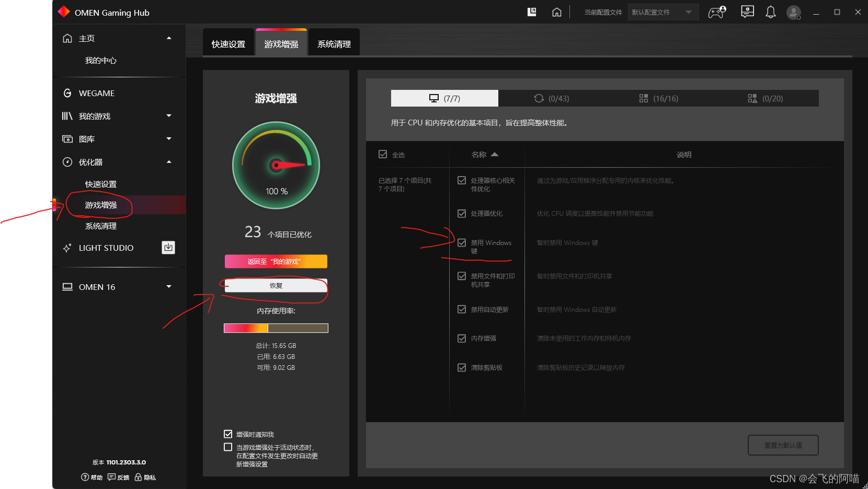
Task: Toggle the 全选 select-all checkbox
Action: pyautogui.click(x=383, y=154)
